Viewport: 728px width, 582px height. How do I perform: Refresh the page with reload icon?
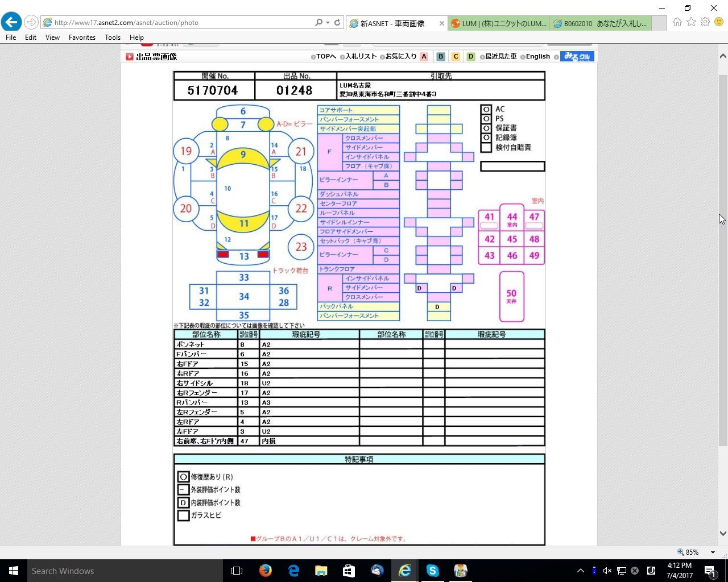point(337,23)
